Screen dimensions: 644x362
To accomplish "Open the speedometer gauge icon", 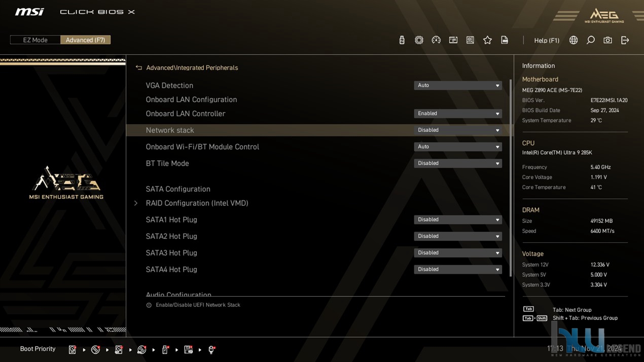I will pos(436,40).
